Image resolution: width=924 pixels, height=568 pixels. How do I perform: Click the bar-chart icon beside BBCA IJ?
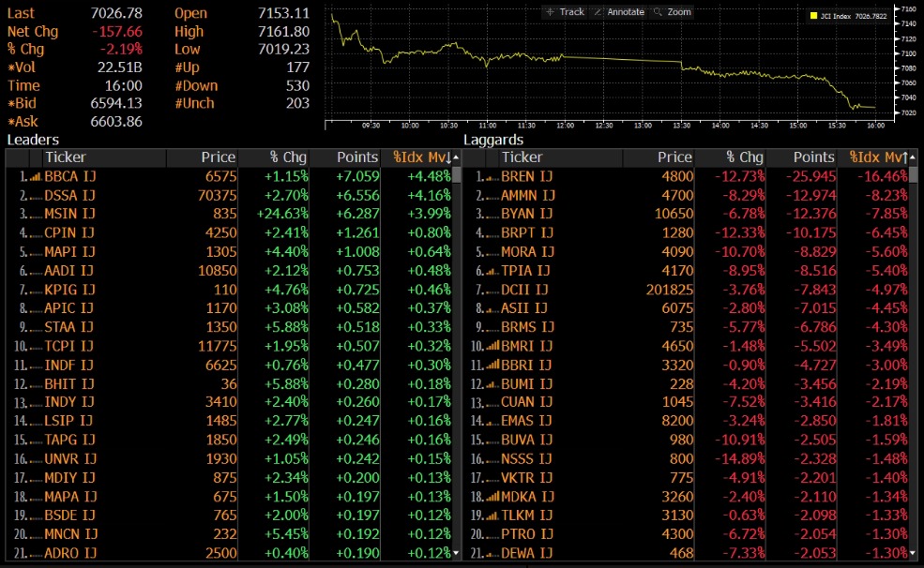point(36,176)
